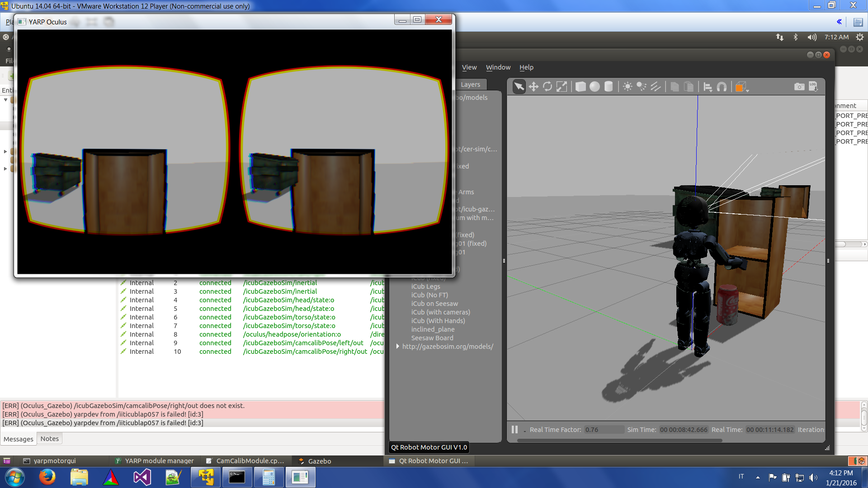
Task: Click the copy icon in Gazebo toolbar
Action: tap(675, 87)
